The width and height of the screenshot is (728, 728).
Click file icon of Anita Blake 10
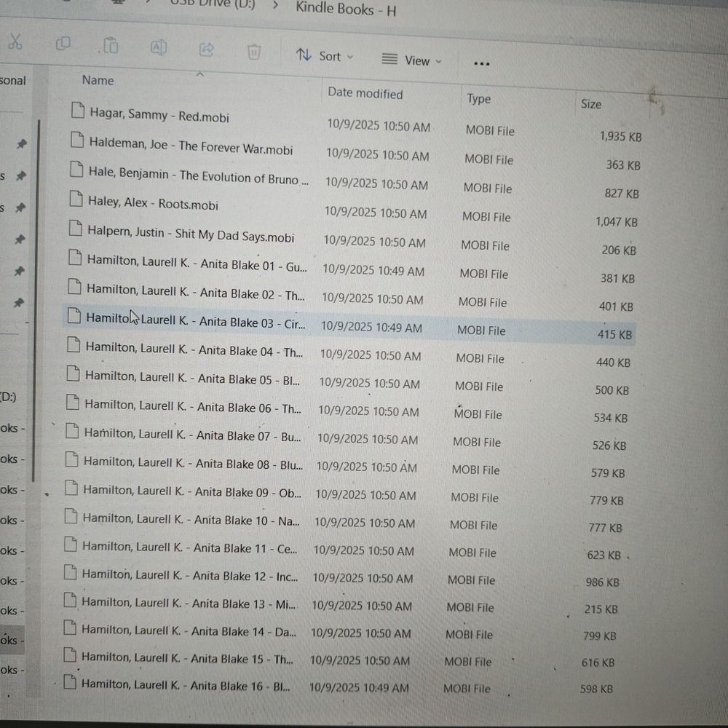(x=71, y=516)
